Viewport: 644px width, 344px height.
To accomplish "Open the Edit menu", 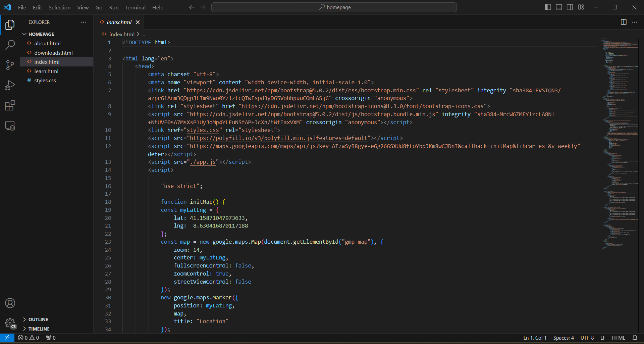I will tap(37, 7).
